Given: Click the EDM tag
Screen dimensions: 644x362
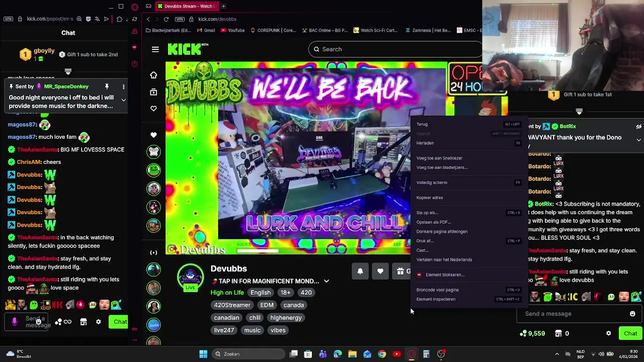Looking at the screenshot, I should [x=267, y=305].
